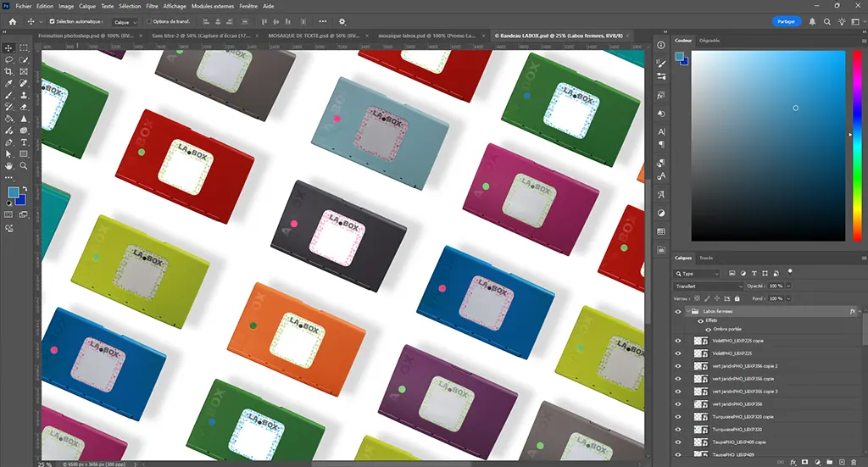Swap foreground and background colors arrow
868x467 pixels.
tap(25, 189)
